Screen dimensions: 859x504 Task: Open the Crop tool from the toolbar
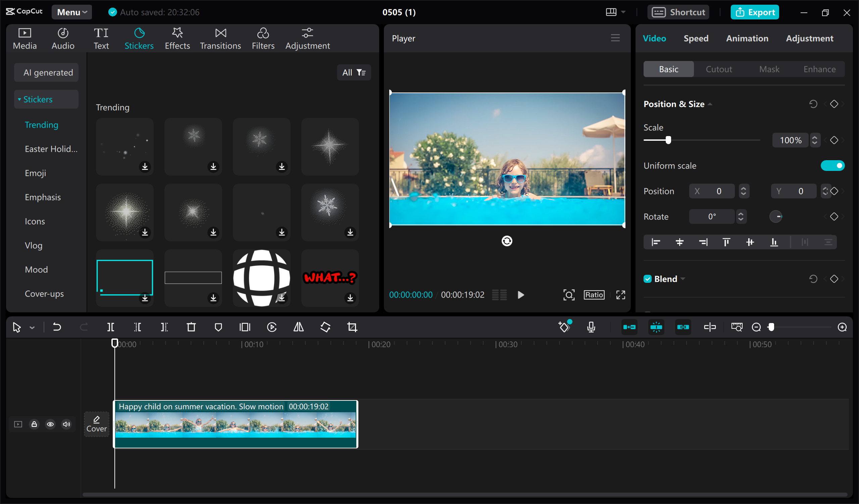pyautogui.click(x=352, y=327)
